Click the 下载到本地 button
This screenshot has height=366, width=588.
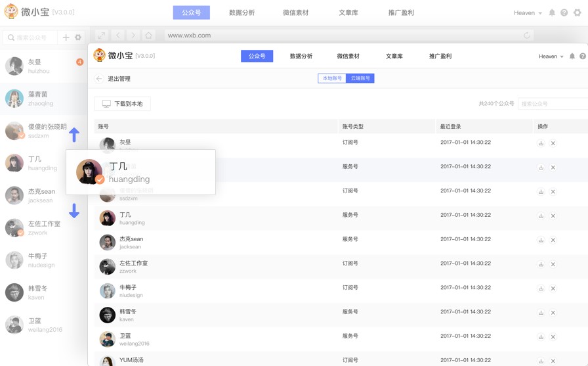click(x=122, y=104)
